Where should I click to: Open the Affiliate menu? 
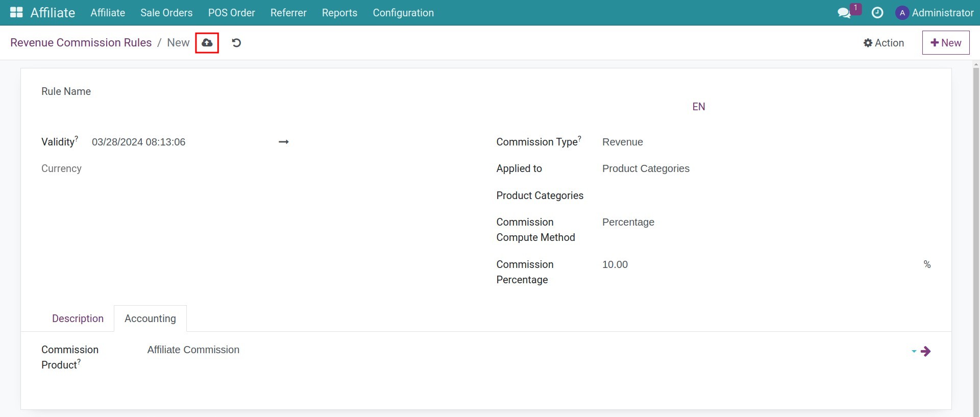click(x=108, y=13)
